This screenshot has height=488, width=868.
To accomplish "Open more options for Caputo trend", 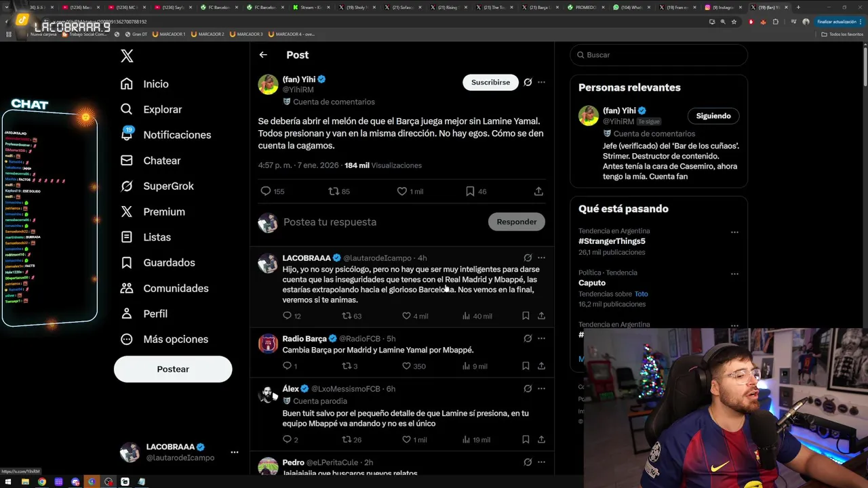I will point(734,274).
